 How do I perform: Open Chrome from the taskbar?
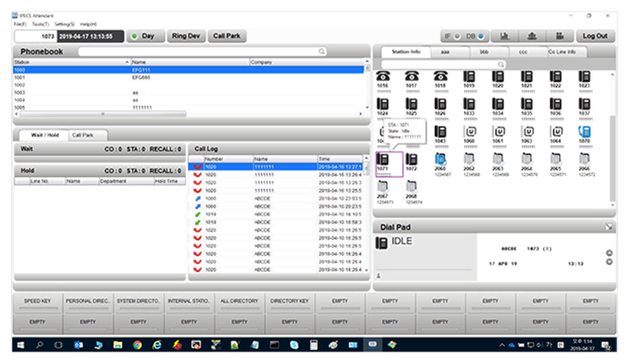click(137, 345)
